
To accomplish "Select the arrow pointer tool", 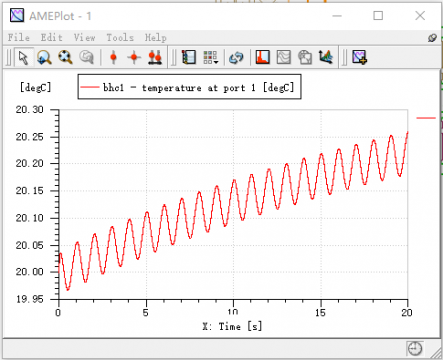I will coord(23,58).
